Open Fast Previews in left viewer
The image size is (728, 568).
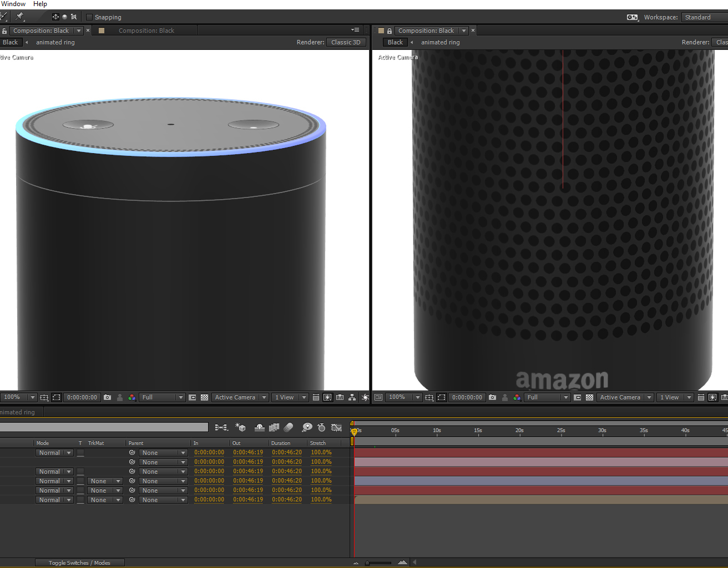point(327,397)
